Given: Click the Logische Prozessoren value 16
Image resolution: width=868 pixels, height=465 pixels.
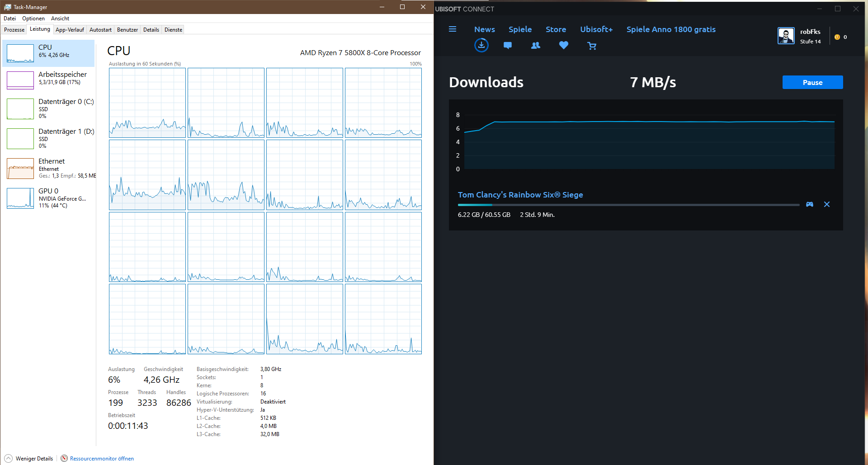Looking at the screenshot, I should coord(263,394).
